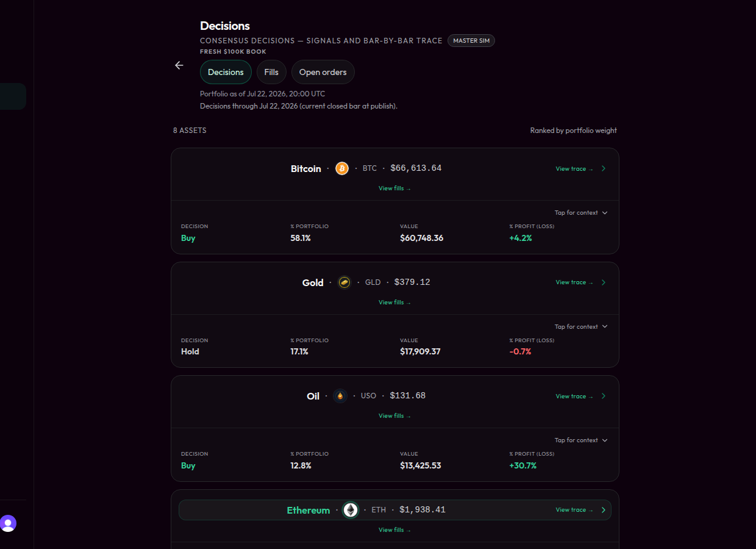Viewport: 756px width, 549px height.
Task: Click the highlighted Ethereum asset name
Action: click(x=308, y=510)
